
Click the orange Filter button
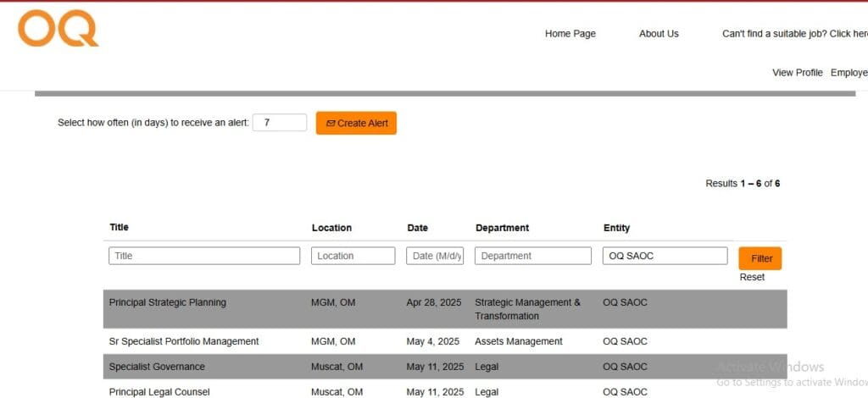[760, 259]
